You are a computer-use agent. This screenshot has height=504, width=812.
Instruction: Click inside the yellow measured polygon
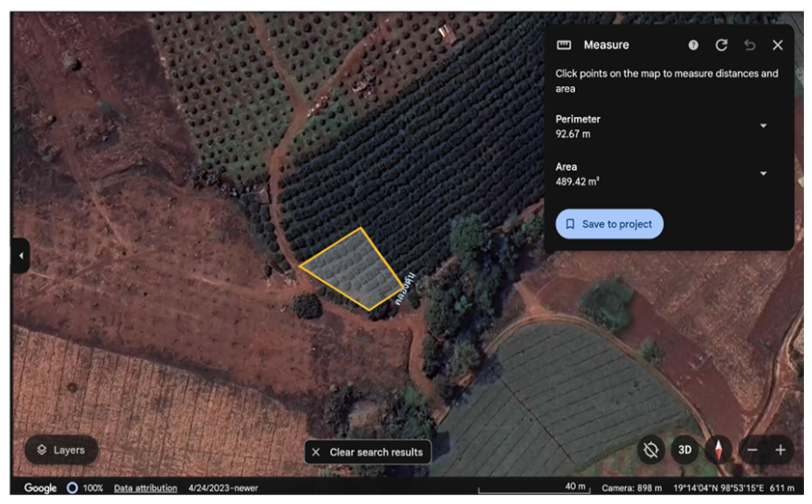click(355, 270)
